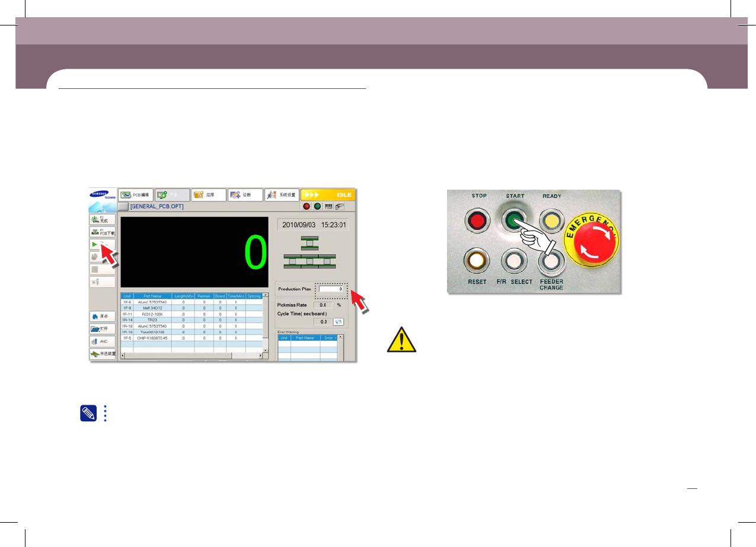Screen dimensions: 756x547
Task: Click the RESET button on control panel
Action: pyautogui.click(x=477, y=261)
